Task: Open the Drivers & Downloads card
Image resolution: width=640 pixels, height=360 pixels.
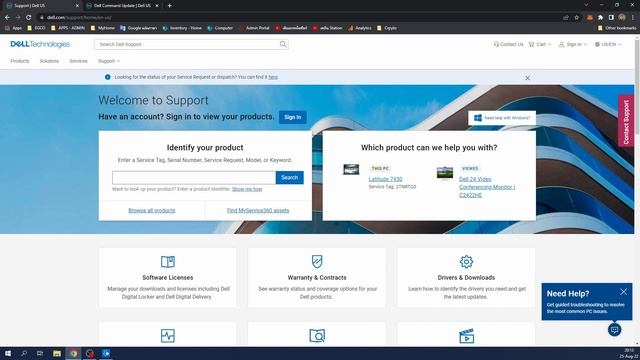Action: (x=466, y=278)
